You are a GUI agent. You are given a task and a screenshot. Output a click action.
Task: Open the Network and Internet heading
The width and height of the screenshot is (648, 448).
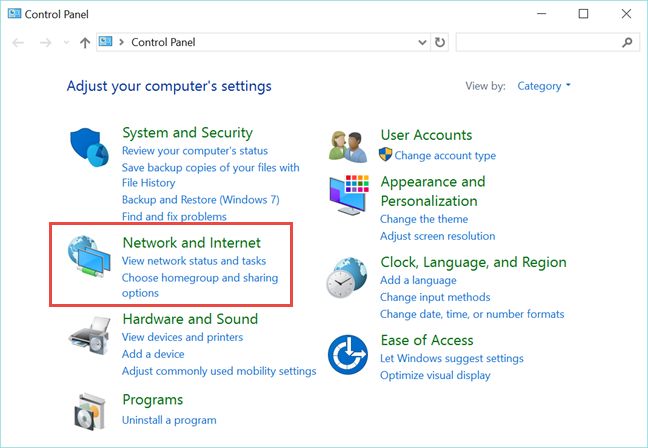(192, 243)
